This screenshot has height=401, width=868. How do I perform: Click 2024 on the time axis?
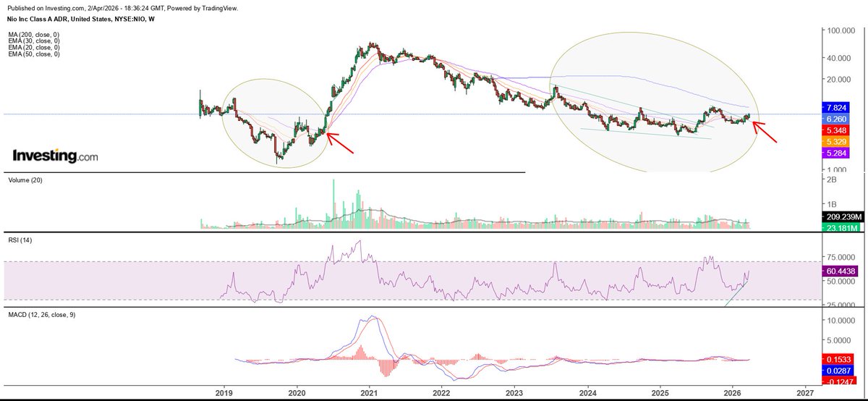[587, 392]
